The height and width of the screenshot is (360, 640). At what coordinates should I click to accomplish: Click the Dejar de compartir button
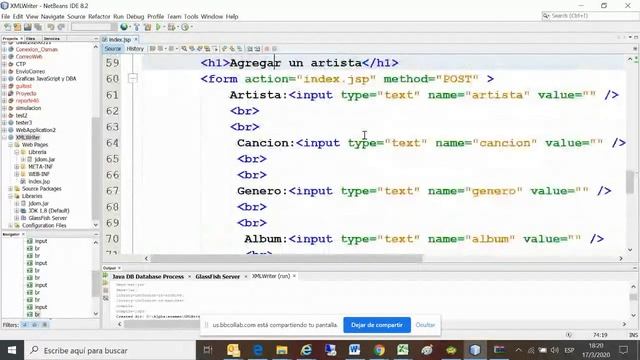[377, 325]
